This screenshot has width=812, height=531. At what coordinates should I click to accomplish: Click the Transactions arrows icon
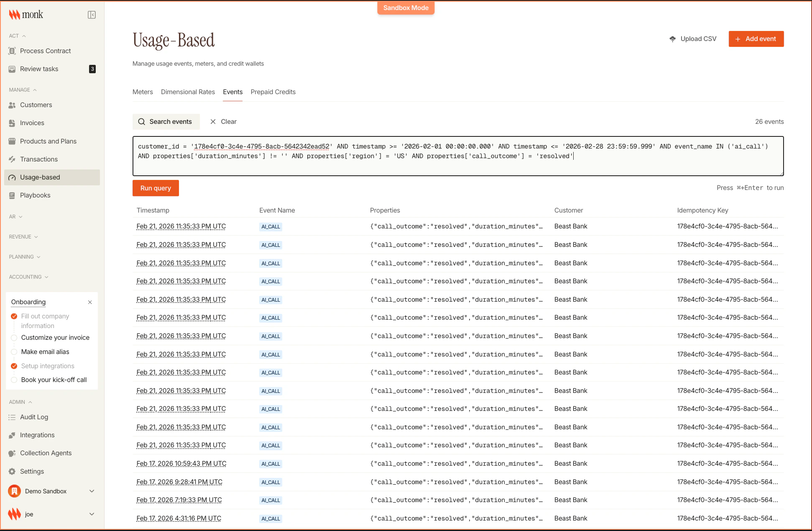12,159
